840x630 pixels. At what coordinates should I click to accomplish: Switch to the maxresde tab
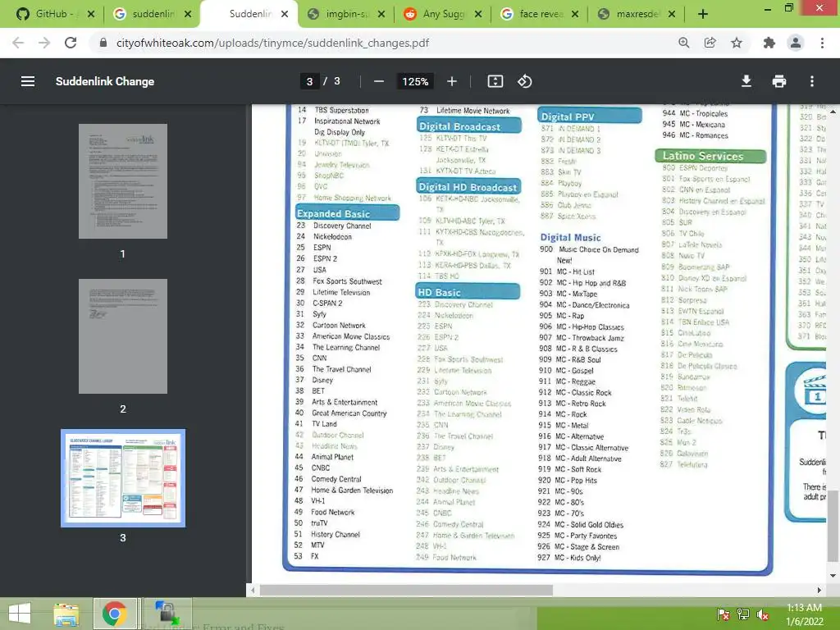[x=636, y=14]
